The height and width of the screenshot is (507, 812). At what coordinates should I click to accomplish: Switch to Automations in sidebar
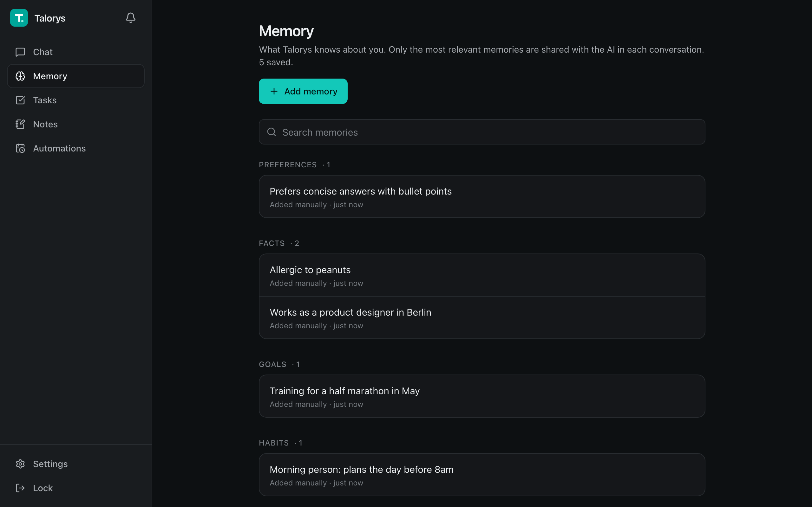(x=76, y=148)
